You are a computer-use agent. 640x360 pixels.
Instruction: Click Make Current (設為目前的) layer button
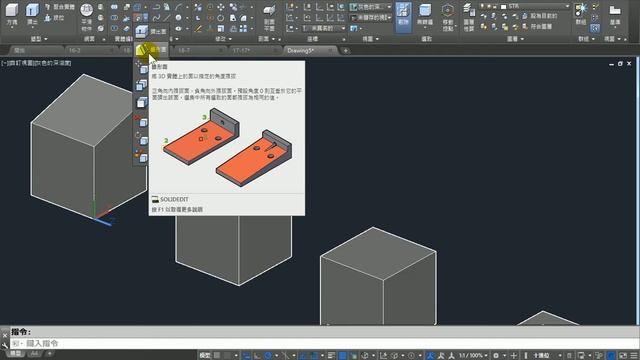coord(540,16)
